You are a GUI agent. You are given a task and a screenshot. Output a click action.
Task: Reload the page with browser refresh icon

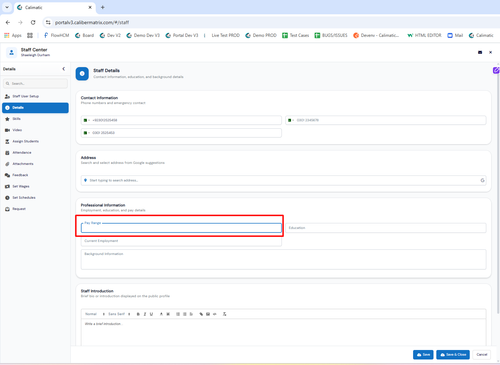33,22
